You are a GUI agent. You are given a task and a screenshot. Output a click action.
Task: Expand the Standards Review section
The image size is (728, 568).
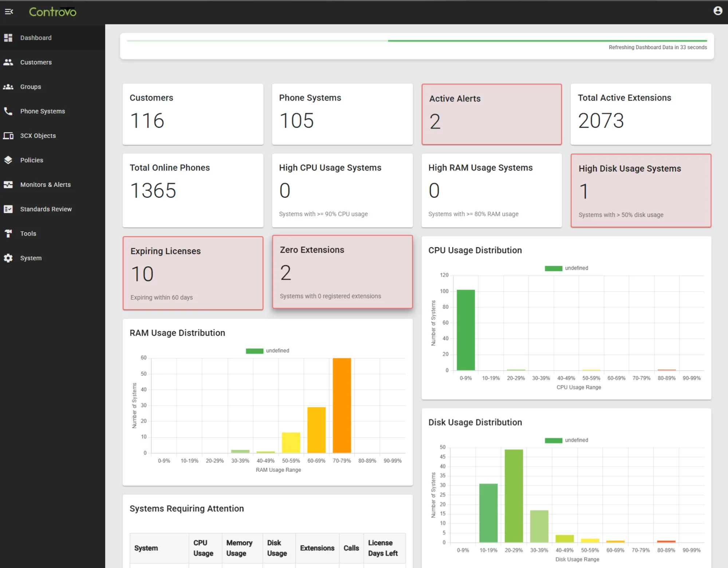tap(46, 209)
